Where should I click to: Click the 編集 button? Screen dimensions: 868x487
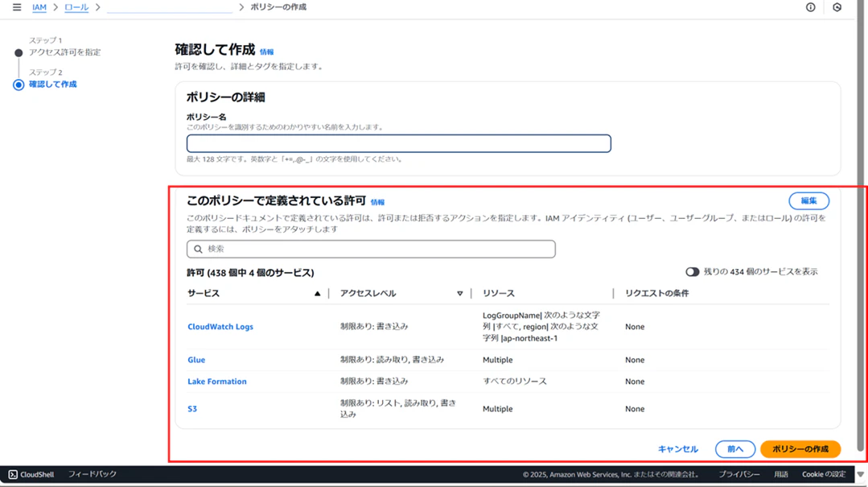pyautogui.click(x=808, y=200)
